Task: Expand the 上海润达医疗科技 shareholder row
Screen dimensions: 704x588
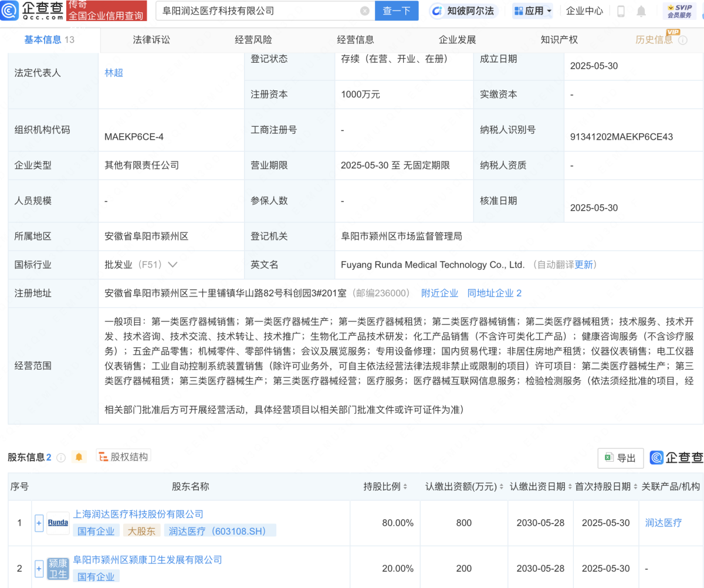Action: coord(39,523)
